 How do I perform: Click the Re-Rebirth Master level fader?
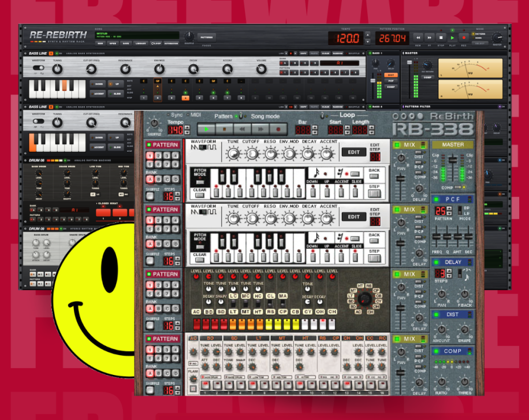(409, 62)
